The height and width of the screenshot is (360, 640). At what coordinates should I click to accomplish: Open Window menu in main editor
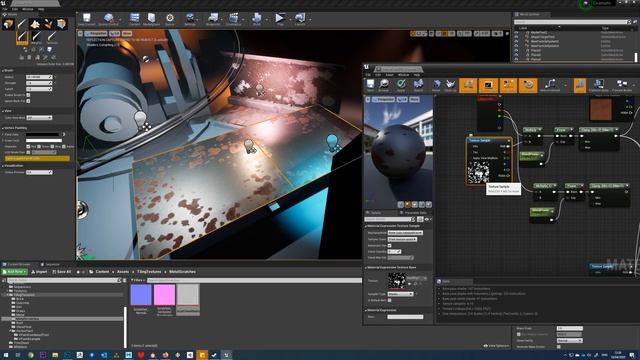tap(28, 9)
